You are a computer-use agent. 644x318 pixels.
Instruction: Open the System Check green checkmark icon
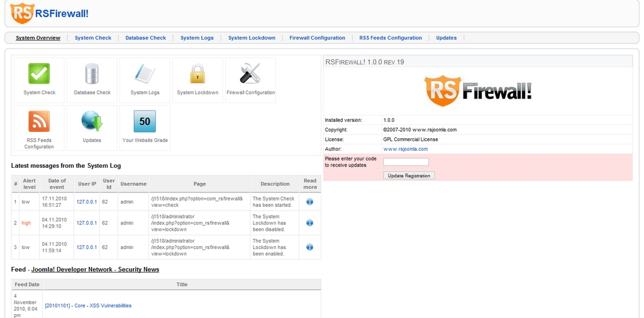pyautogui.click(x=39, y=74)
